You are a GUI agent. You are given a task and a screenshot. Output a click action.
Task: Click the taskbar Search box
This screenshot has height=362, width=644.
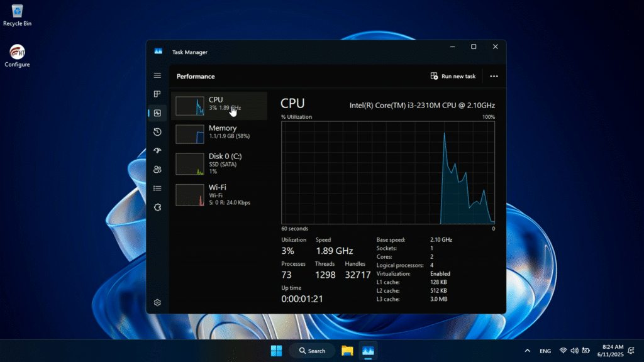pos(312,351)
